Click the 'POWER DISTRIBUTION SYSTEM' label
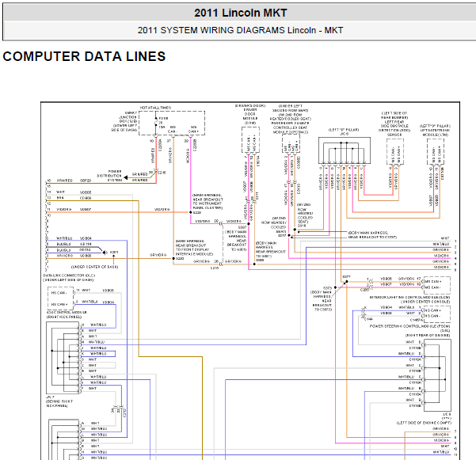This screenshot has height=460, width=476. [x=109, y=176]
